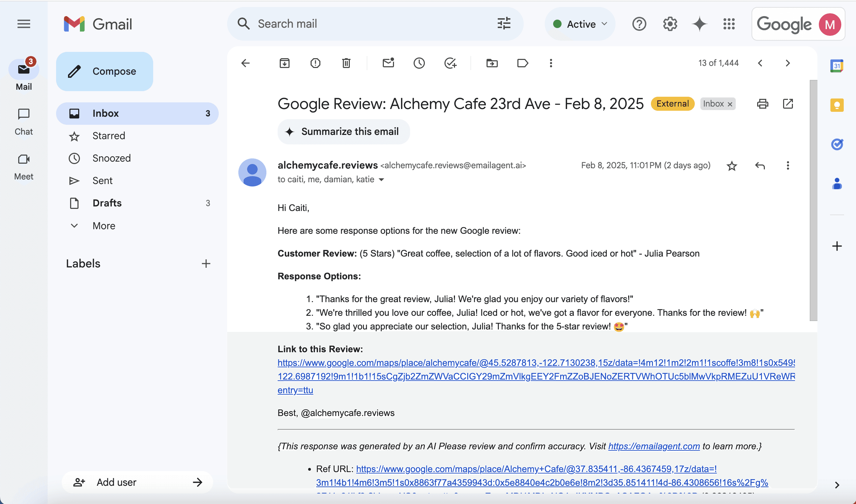
Task: Report spam with the exclamation icon
Action: point(315,63)
